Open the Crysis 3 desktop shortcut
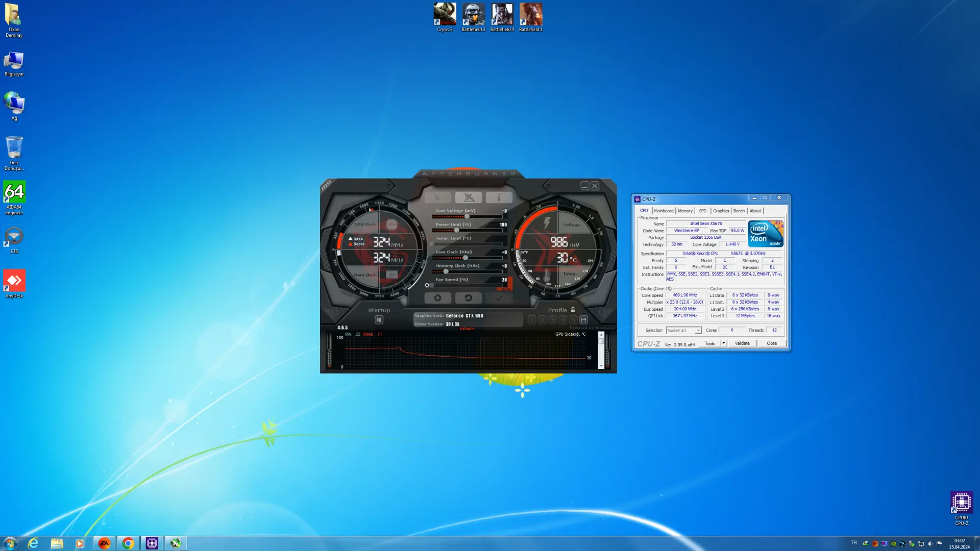 tap(445, 17)
